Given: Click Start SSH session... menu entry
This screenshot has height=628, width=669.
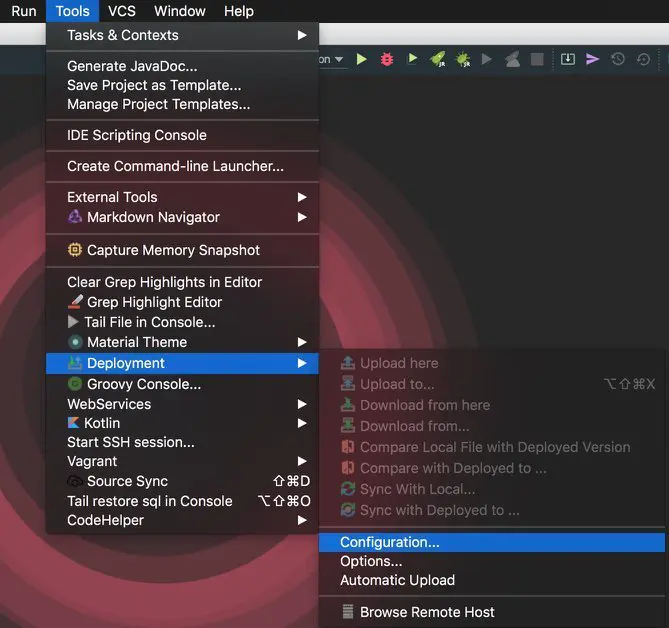Looking at the screenshot, I should 131,442.
